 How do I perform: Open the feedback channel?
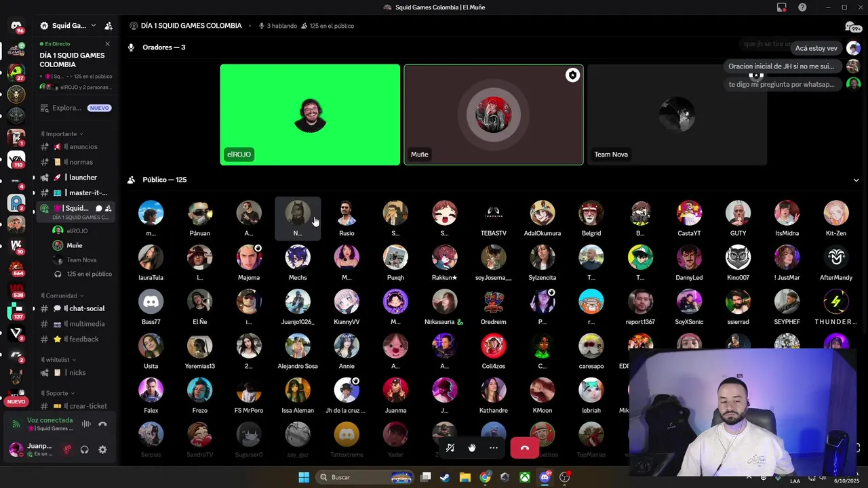tap(75, 339)
